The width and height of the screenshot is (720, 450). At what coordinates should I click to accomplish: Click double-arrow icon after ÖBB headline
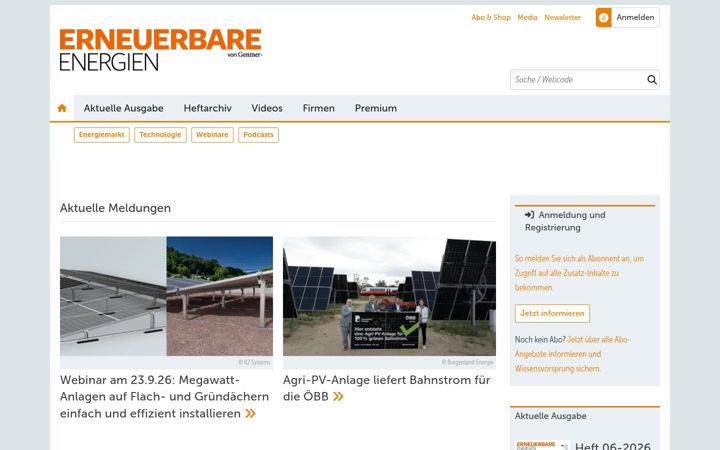coord(338,397)
